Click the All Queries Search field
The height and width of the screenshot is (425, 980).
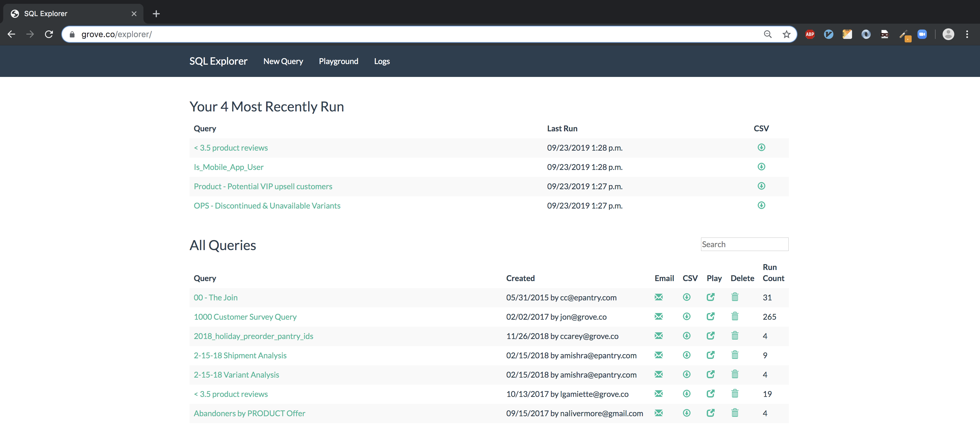(744, 245)
